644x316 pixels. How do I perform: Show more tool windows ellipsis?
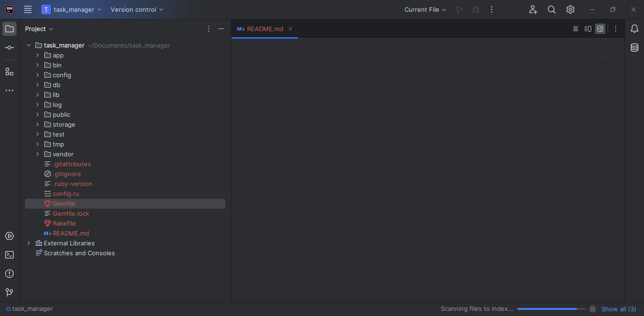point(9,90)
